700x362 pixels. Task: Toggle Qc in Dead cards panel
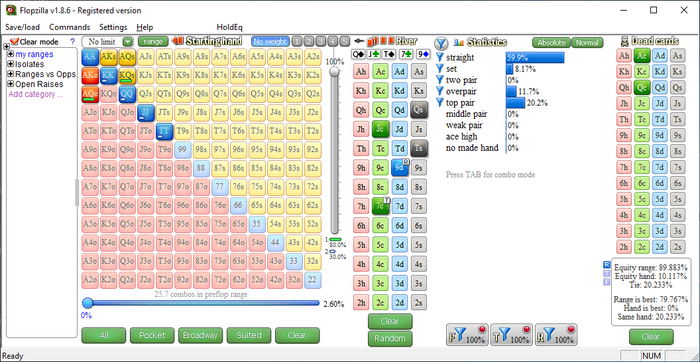[642, 87]
